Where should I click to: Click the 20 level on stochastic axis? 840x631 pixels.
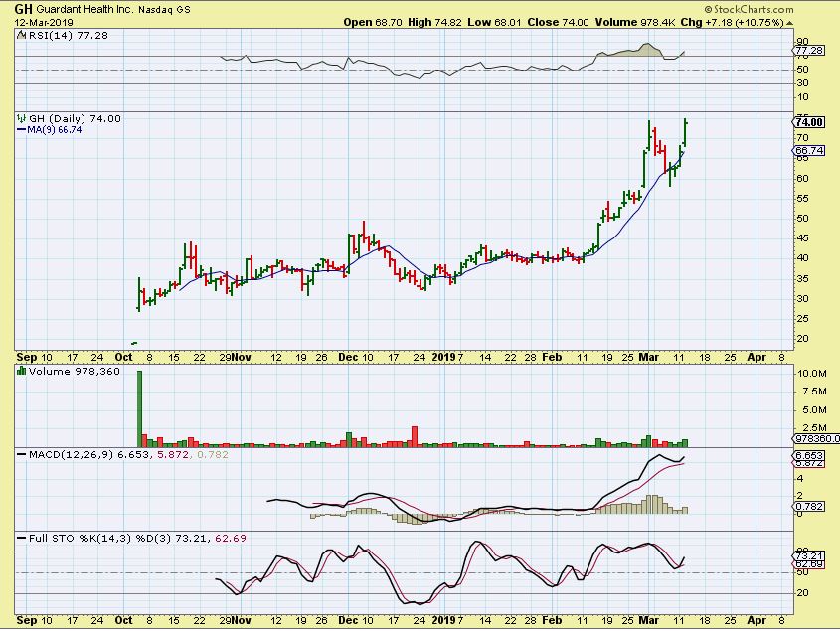802,593
